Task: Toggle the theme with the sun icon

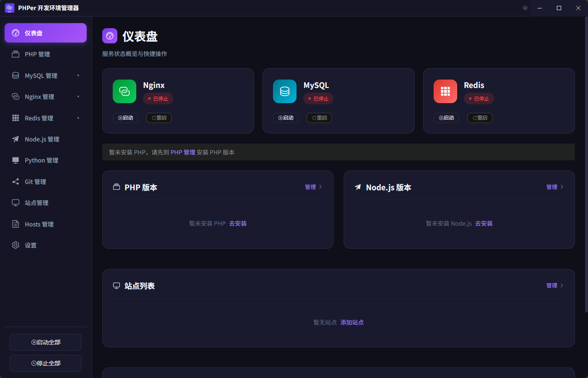Action: click(x=524, y=8)
